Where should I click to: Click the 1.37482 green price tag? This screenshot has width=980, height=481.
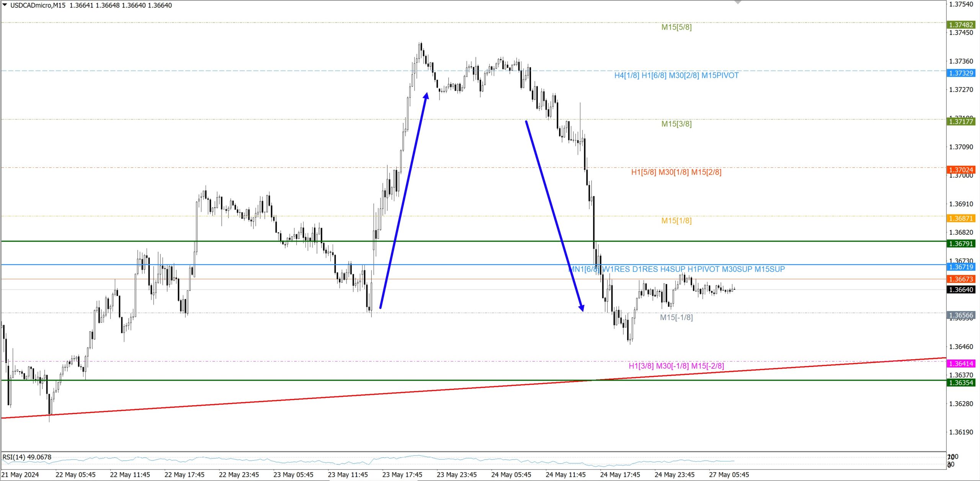coord(961,25)
